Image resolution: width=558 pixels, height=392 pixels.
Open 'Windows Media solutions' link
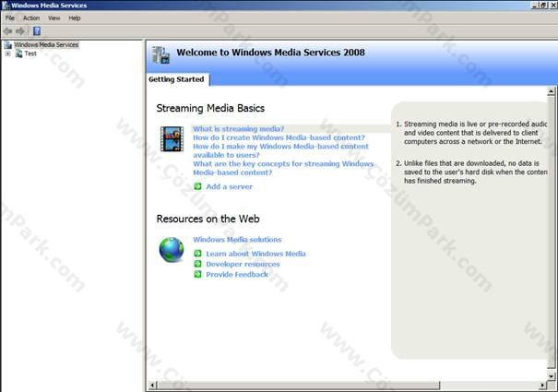[x=237, y=240]
